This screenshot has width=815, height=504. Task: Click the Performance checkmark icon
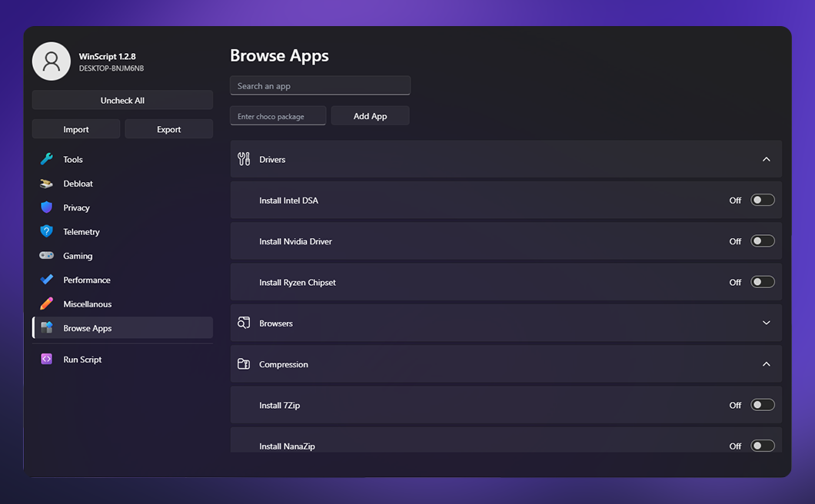(x=47, y=280)
